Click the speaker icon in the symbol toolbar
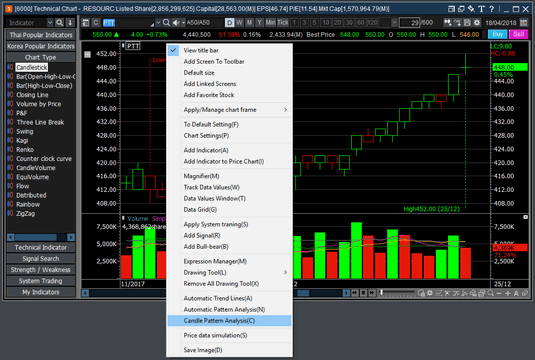Screen dimensions: 535x360 point(176,23)
